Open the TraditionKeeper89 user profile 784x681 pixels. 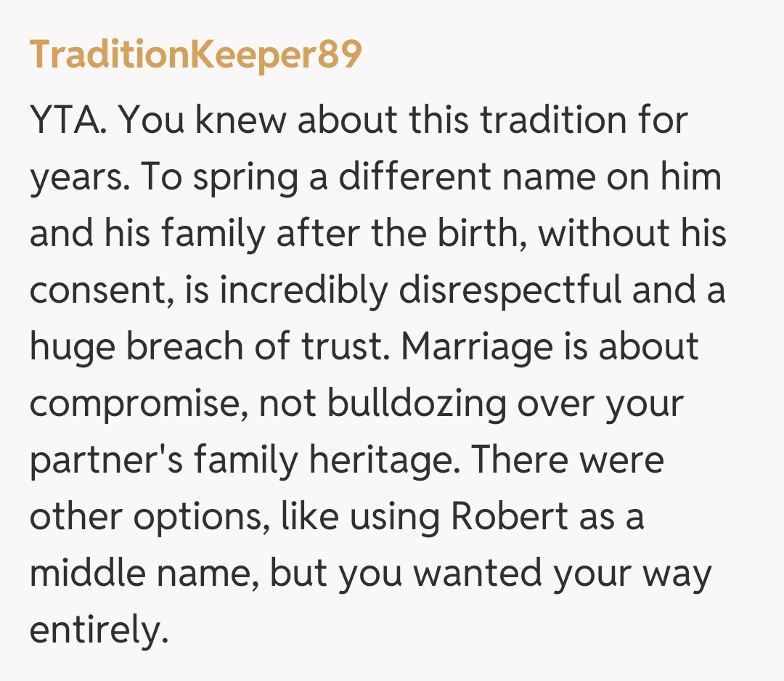[x=195, y=54]
